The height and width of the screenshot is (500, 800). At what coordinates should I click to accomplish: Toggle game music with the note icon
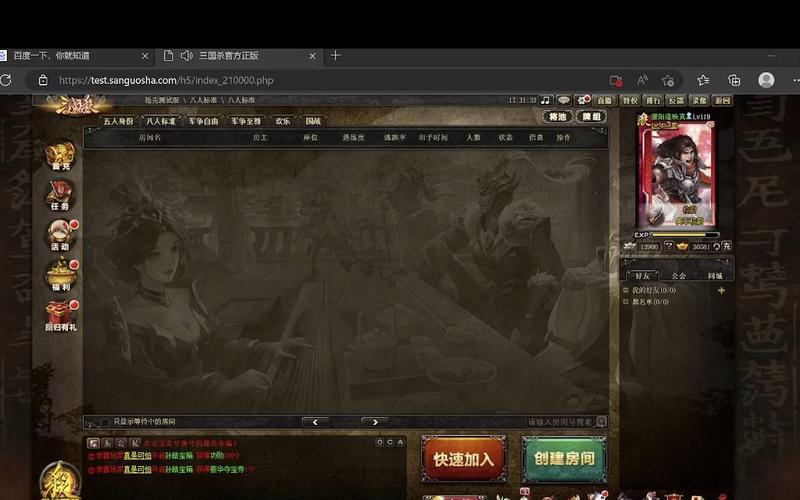[545, 101]
